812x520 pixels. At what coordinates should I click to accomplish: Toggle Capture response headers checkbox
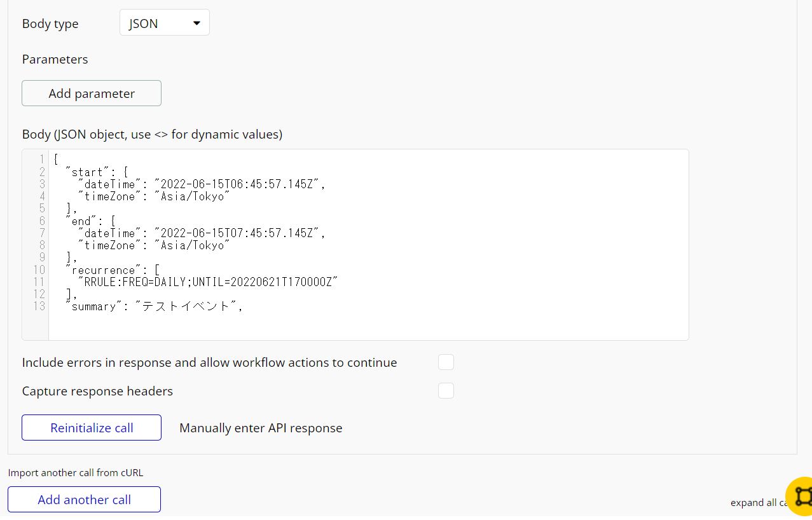tap(446, 391)
